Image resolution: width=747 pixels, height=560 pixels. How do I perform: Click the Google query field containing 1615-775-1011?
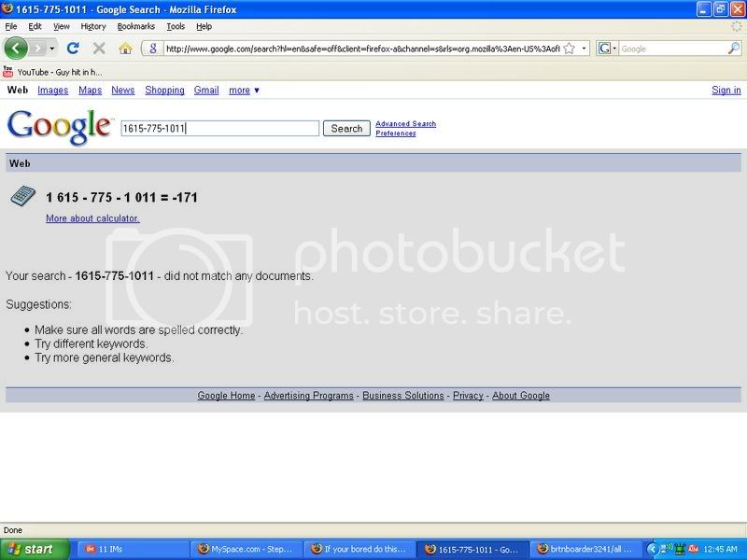[x=219, y=129]
